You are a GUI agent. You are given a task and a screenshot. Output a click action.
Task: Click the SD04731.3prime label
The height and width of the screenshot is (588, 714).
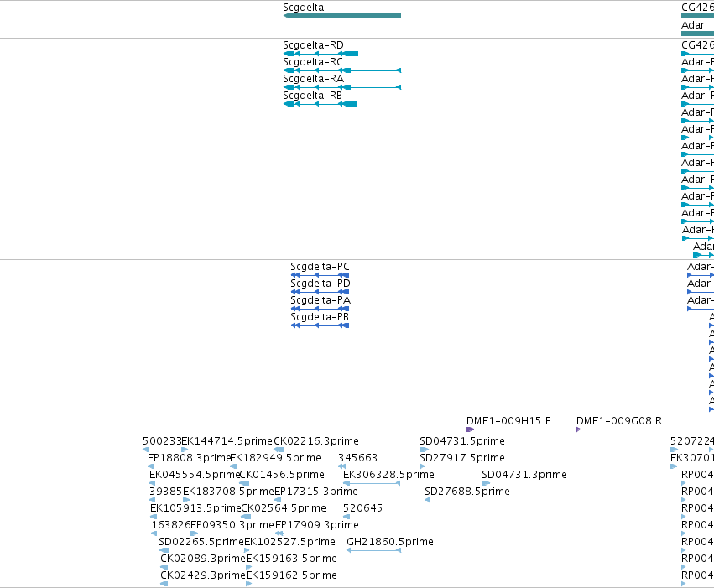pos(524,475)
